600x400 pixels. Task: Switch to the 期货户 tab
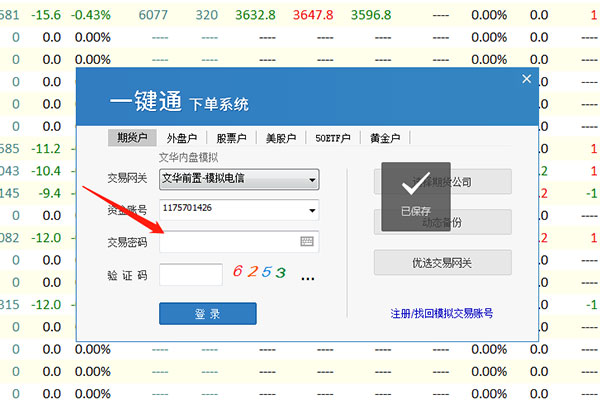(x=132, y=138)
